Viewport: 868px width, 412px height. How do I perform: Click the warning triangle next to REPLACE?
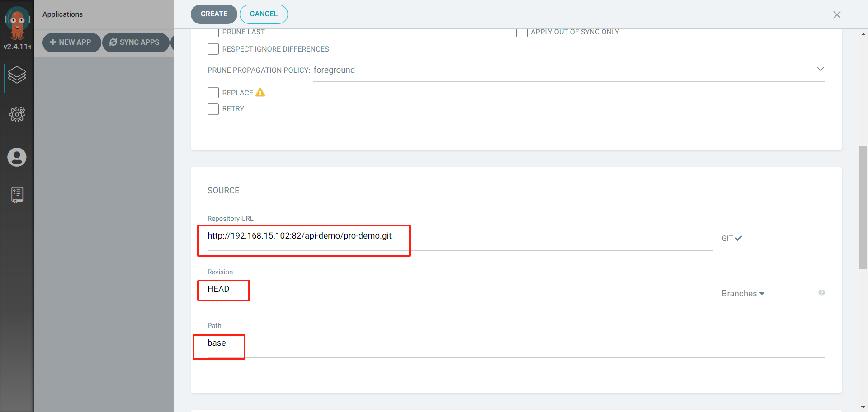coord(260,92)
